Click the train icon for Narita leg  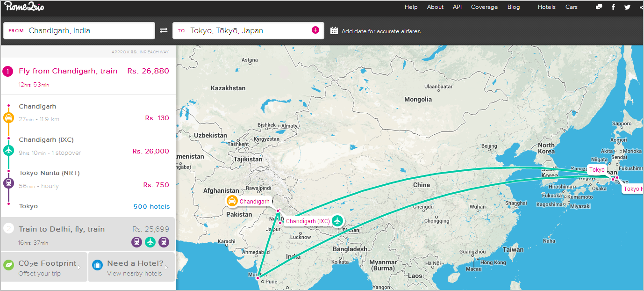click(8, 183)
